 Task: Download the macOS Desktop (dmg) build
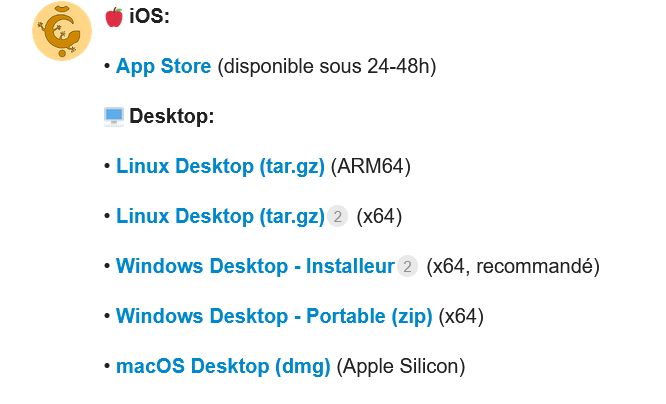223,366
